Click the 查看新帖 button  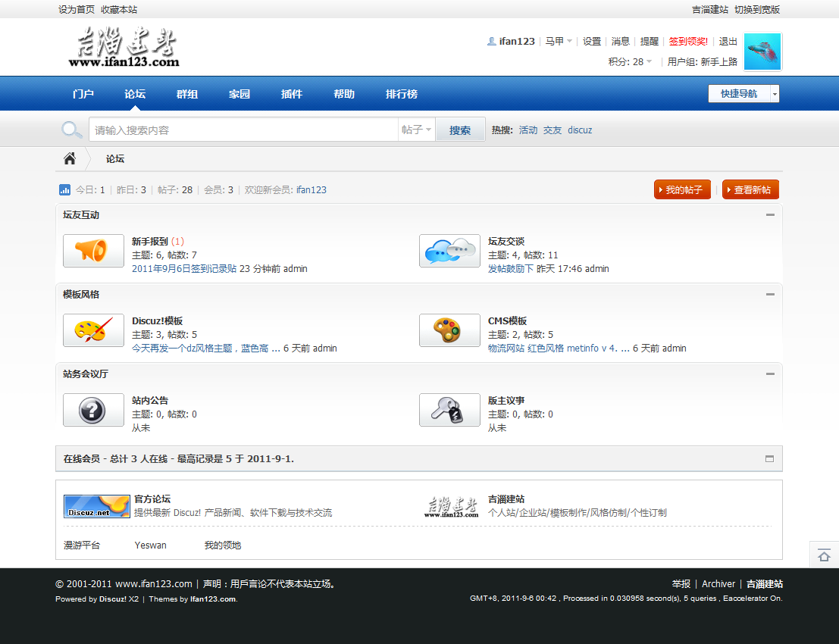click(750, 190)
